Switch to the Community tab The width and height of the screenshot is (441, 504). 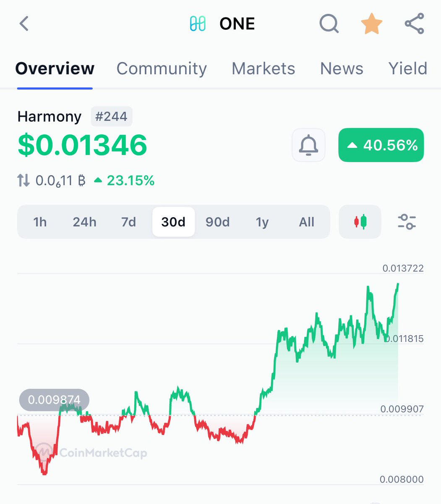click(162, 68)
